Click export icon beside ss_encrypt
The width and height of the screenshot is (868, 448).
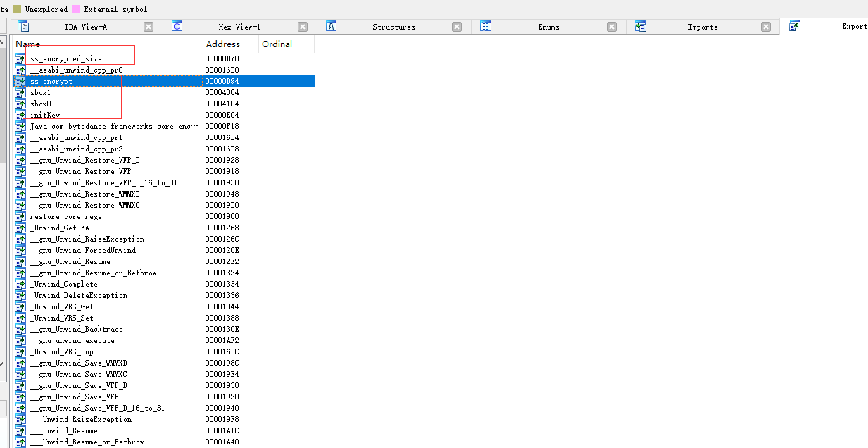(x=20, y=82)
